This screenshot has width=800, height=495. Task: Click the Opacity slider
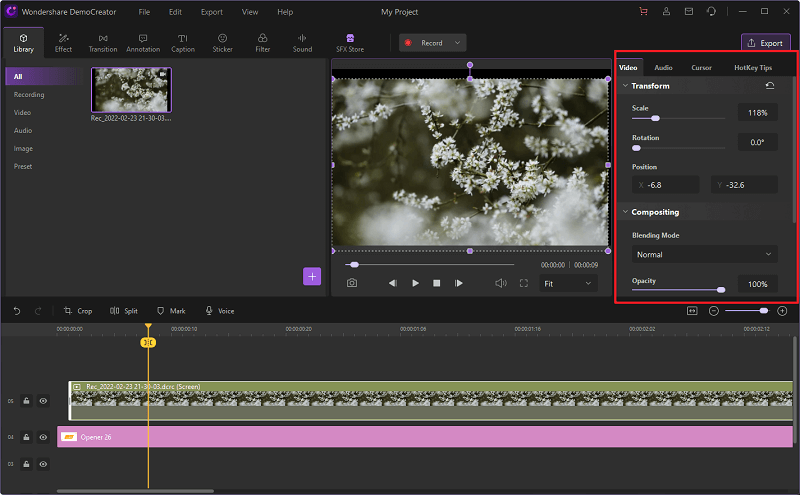[678, 289]
